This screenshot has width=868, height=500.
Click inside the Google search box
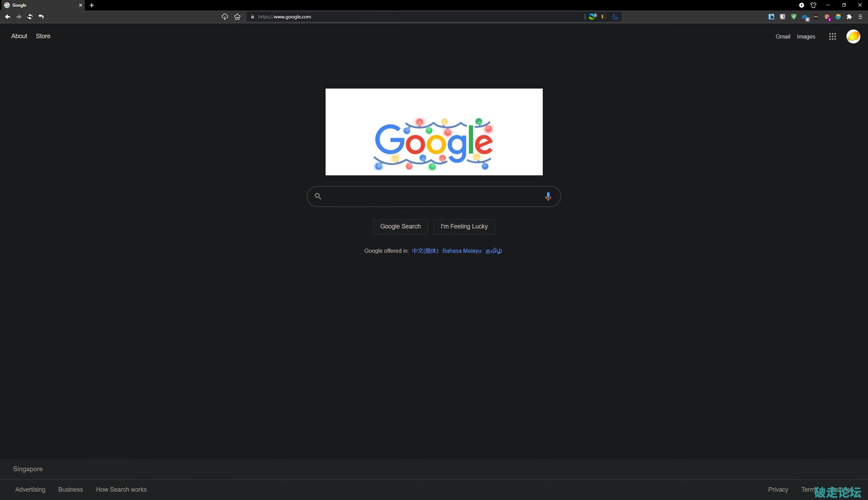[x=431, y=197]
